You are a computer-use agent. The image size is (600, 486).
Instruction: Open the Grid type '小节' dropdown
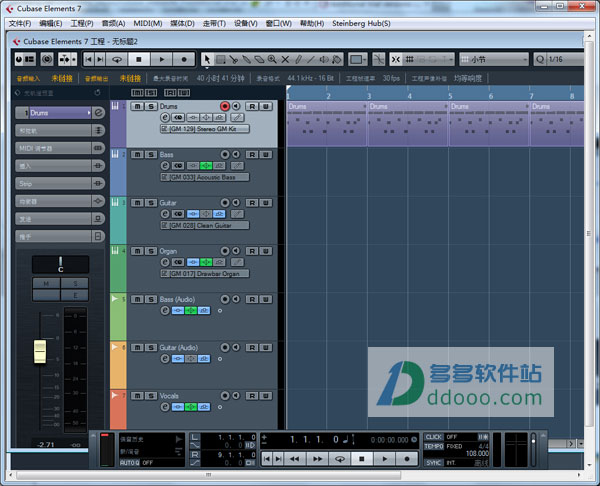(x=494, y=59)
